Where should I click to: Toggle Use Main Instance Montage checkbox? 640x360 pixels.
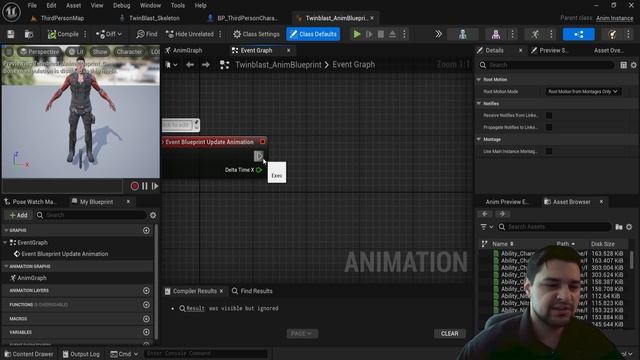[x=549, y=151]
